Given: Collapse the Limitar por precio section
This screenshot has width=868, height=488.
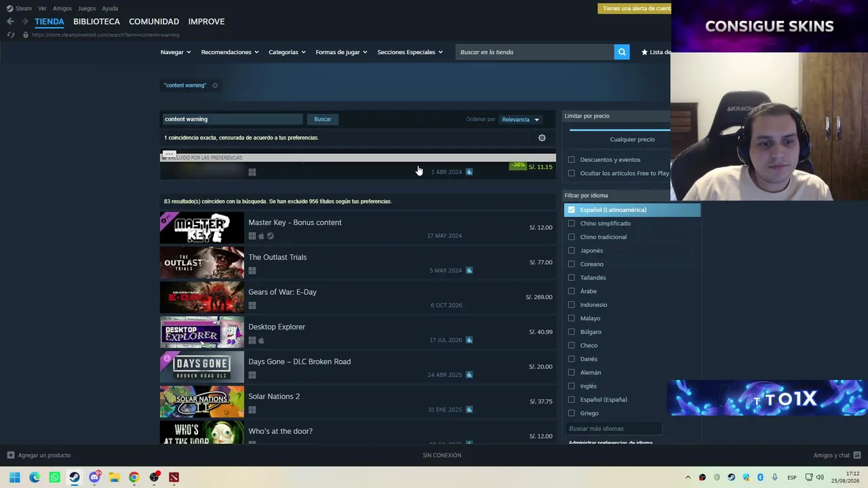Looking at the screenshot, I should 617,116.
